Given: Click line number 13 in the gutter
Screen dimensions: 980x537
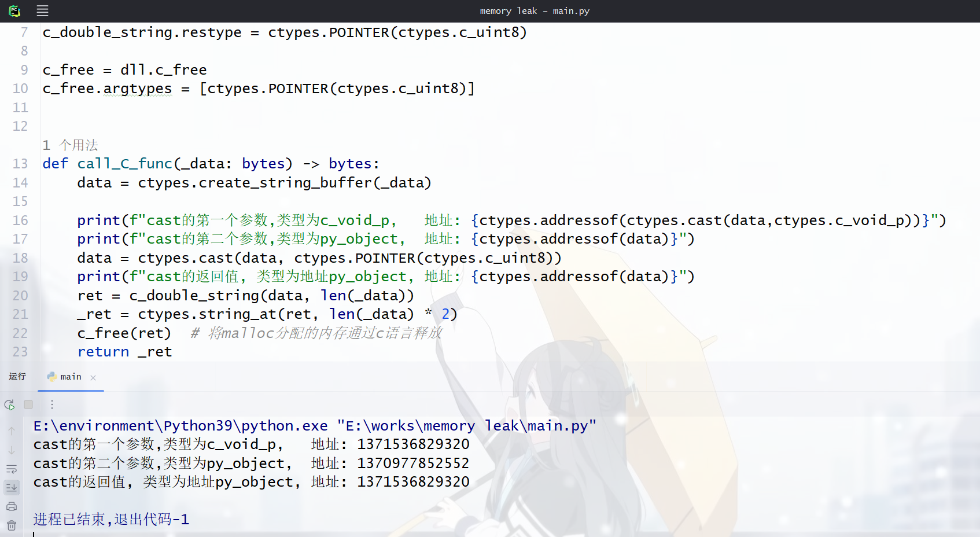Looking at the screenshot, I should tap(20, 164).
